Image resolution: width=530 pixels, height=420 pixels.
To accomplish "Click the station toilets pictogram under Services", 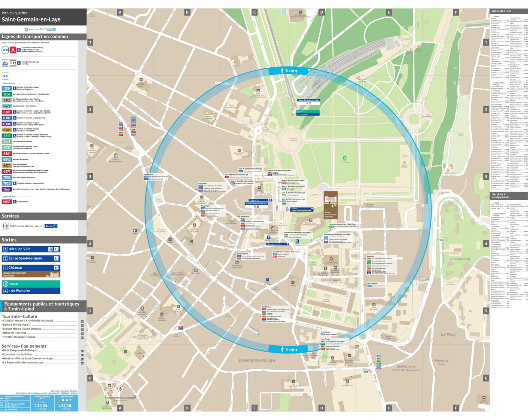I will click(5, 226).
